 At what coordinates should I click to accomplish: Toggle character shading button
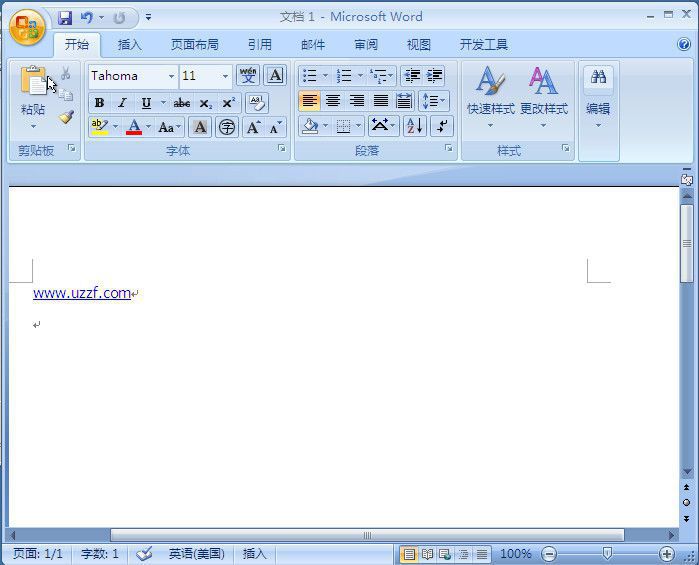[200, 128]
